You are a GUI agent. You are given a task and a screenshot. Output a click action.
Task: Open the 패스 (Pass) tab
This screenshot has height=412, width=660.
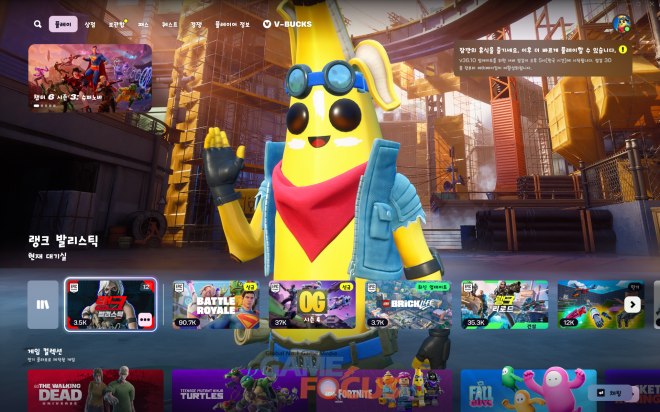tap(143, 24)
